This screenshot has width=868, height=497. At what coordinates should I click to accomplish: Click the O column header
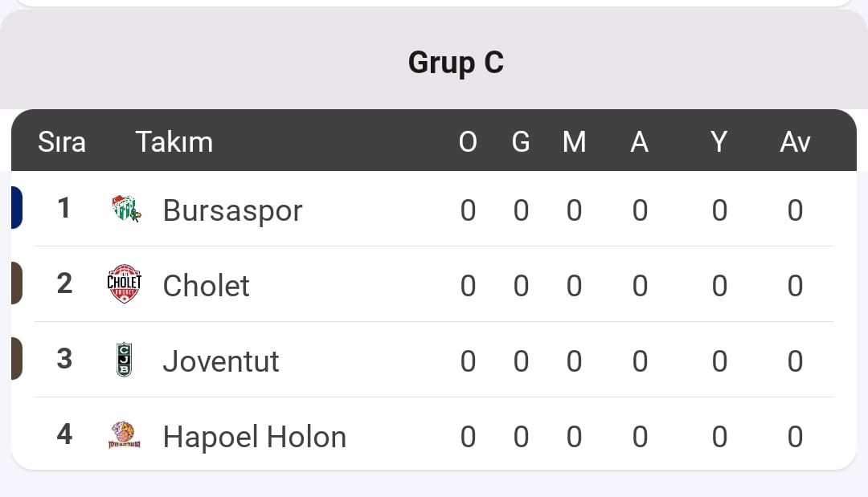pyautogui.click(x=468, y=142)
